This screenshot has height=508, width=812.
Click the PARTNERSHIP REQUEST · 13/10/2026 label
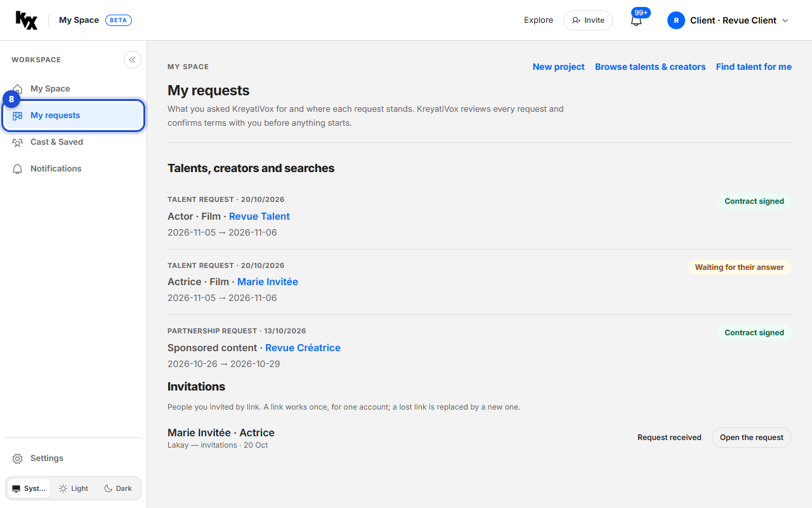click(237, 331)
